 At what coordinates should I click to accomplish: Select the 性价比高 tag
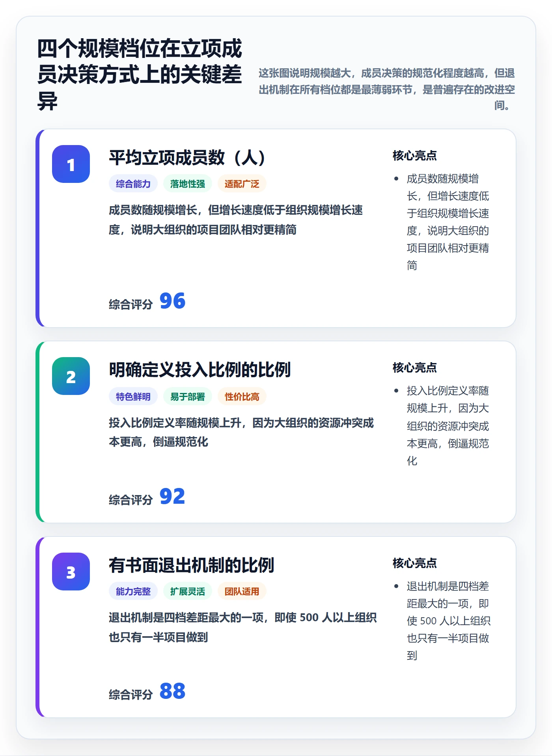(242, 397)
